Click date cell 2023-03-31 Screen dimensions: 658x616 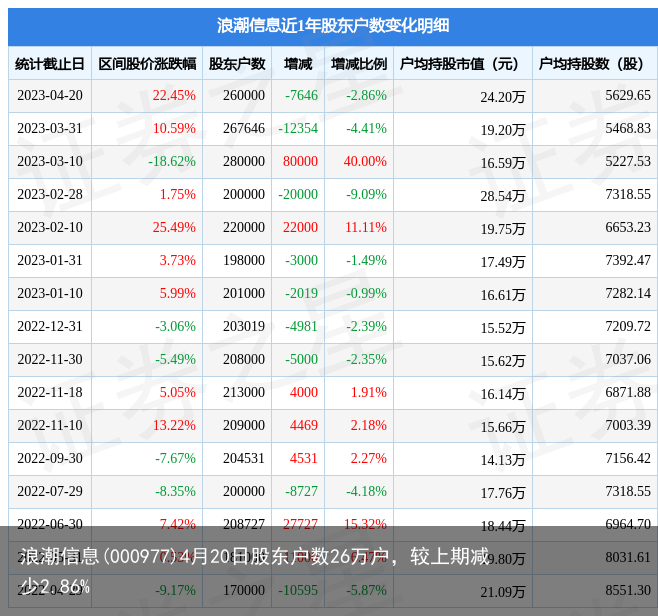pos(50,128)
